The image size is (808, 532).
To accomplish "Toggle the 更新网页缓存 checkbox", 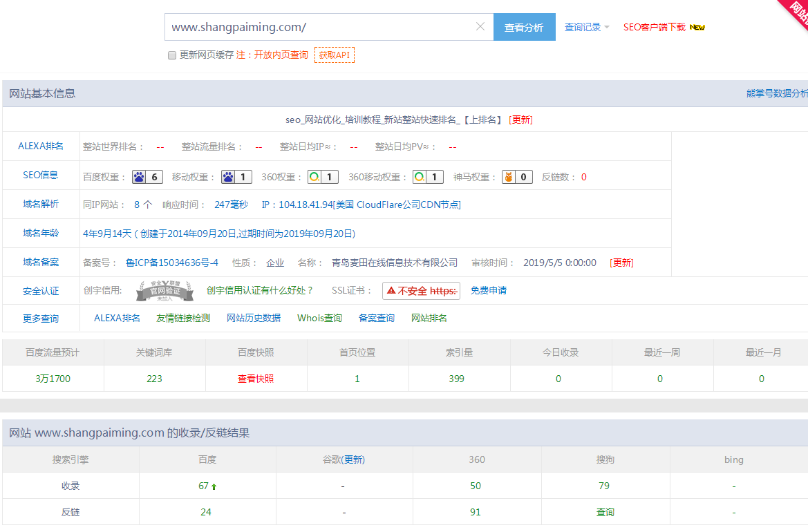I will pyautogui.click(x=172, y=55).
